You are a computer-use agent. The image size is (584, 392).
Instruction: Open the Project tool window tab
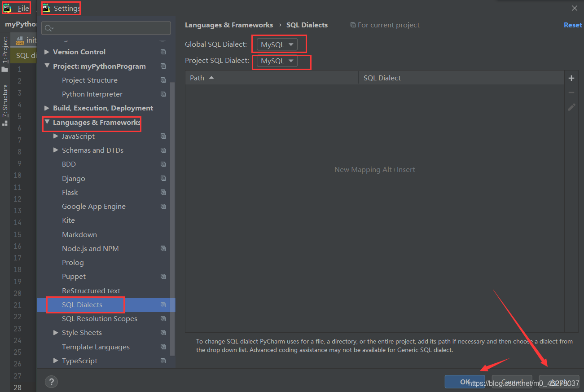5,54
